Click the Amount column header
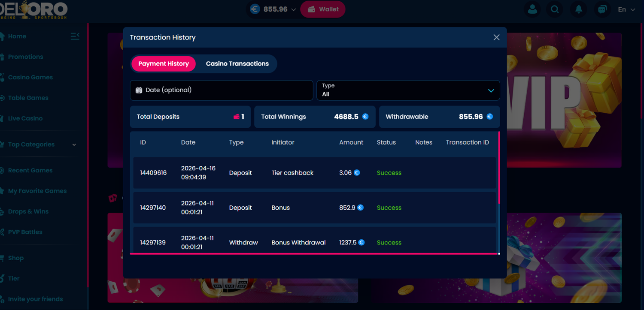Viewport: 644px width, 310px height. [x=351, y=142]
